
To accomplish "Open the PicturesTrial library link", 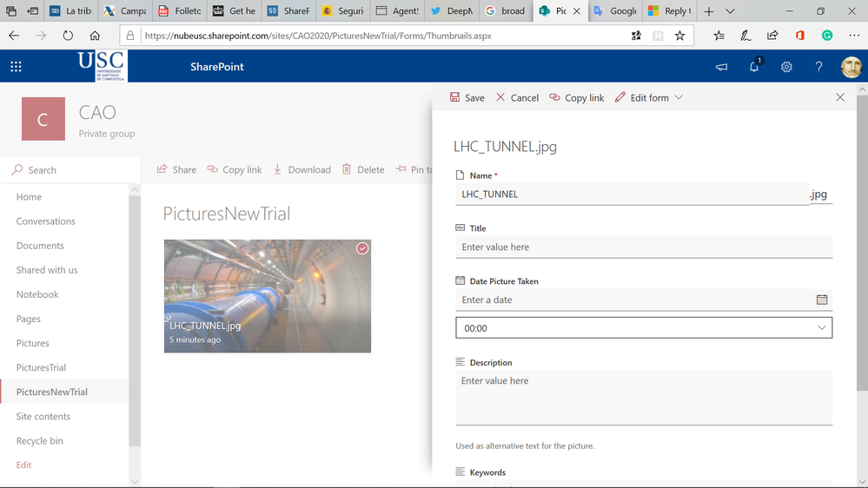I will (x=41, y=367).
